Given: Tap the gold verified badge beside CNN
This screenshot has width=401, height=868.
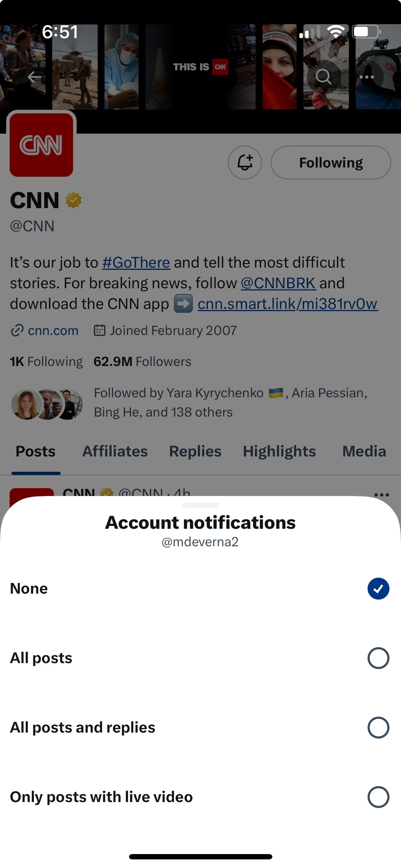Looking at the screenshot, I should click(x=73, y=201).
